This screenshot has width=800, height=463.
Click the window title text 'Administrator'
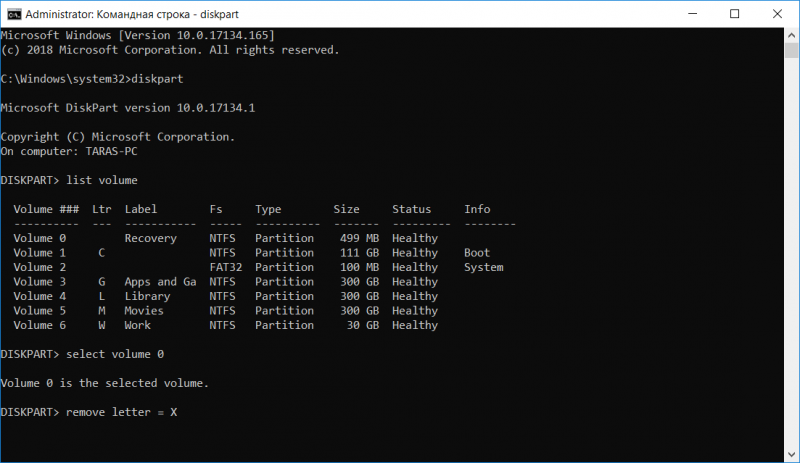[59, 14]
